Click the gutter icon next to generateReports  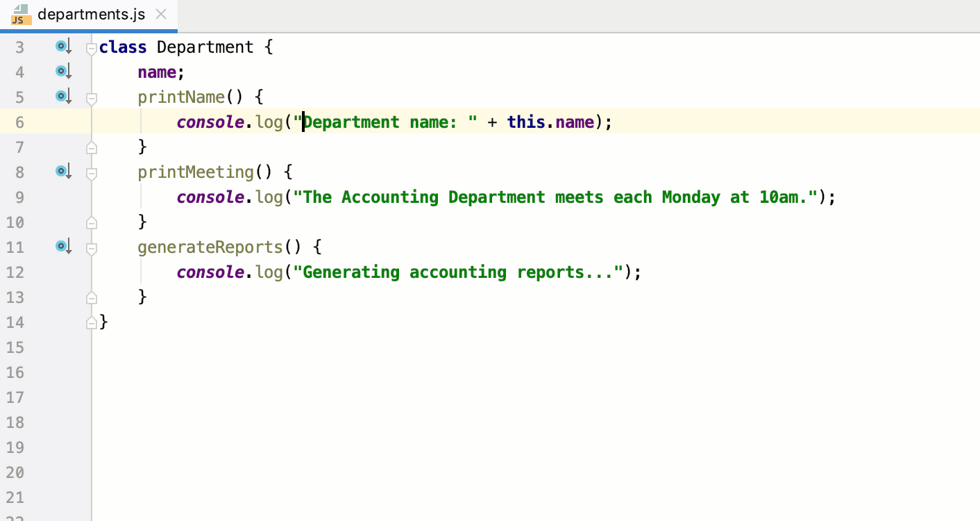click(x=62, y=247)
